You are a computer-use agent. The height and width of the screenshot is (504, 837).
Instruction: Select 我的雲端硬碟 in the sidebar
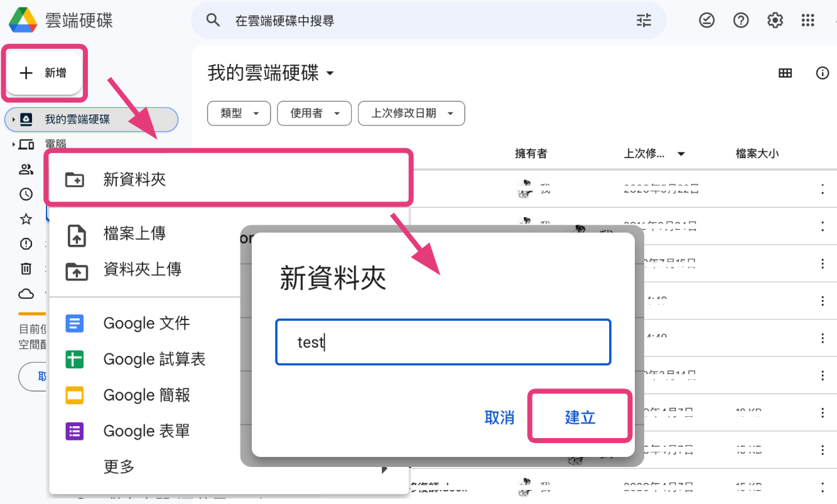point(92,119)
